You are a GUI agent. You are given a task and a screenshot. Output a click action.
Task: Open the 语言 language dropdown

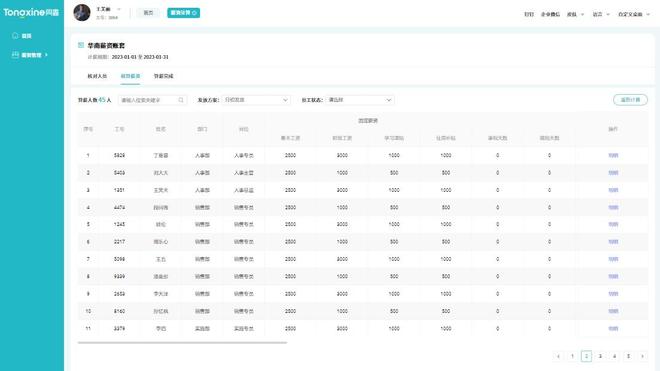[x=601, y=14]
